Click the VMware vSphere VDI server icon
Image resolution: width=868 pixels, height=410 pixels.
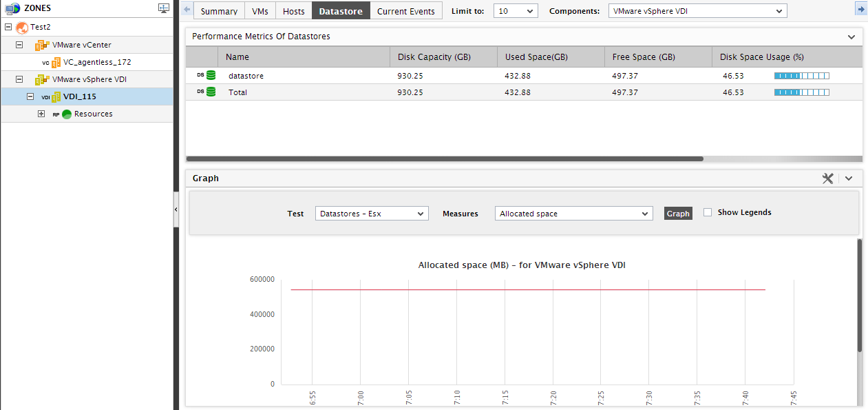[42, 79]
